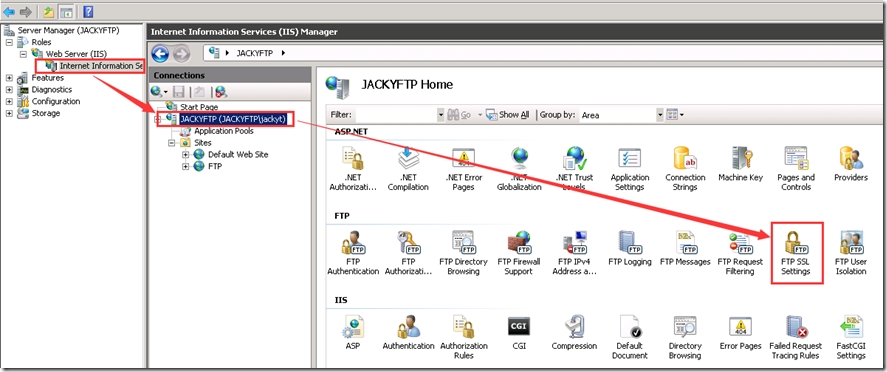Open FTP Authentication feature
Viewport: 887px width, 372px height.
click(353, 253)
